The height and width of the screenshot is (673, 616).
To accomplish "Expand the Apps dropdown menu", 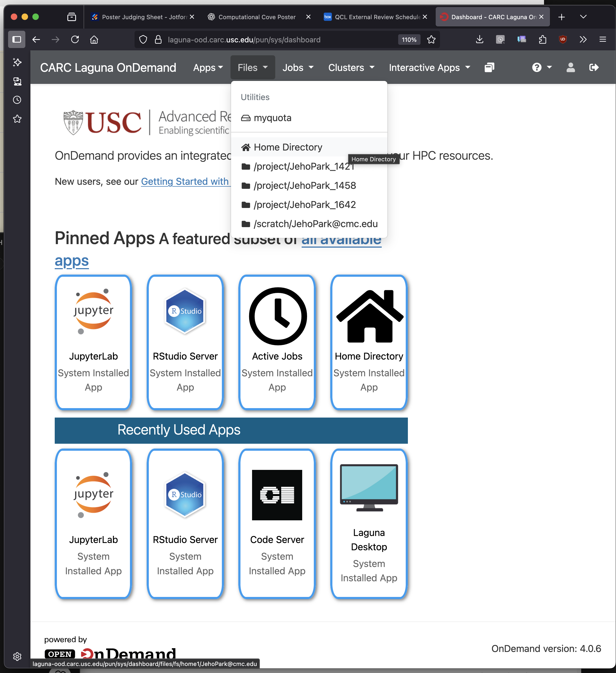I will 208,68.
